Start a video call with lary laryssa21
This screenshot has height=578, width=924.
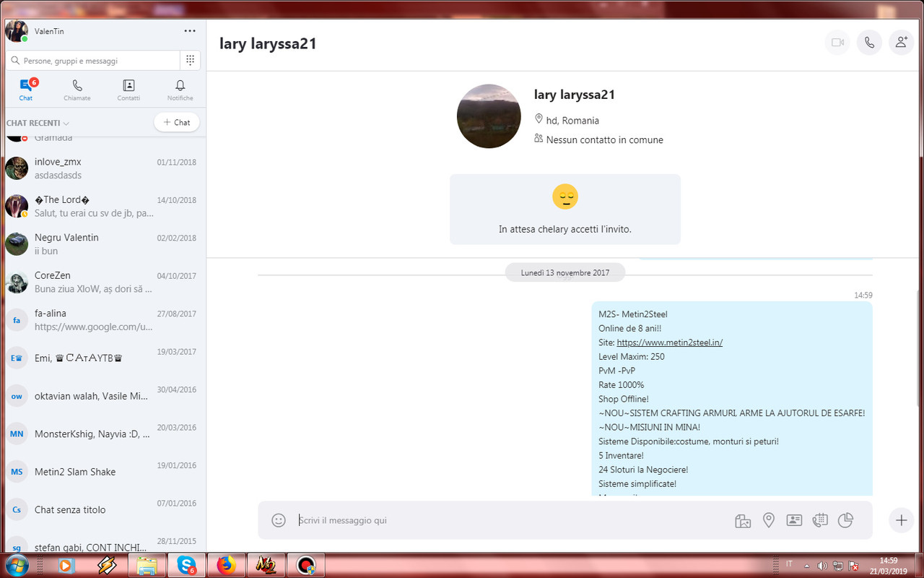pyautogui.click(x=837, y=43)
